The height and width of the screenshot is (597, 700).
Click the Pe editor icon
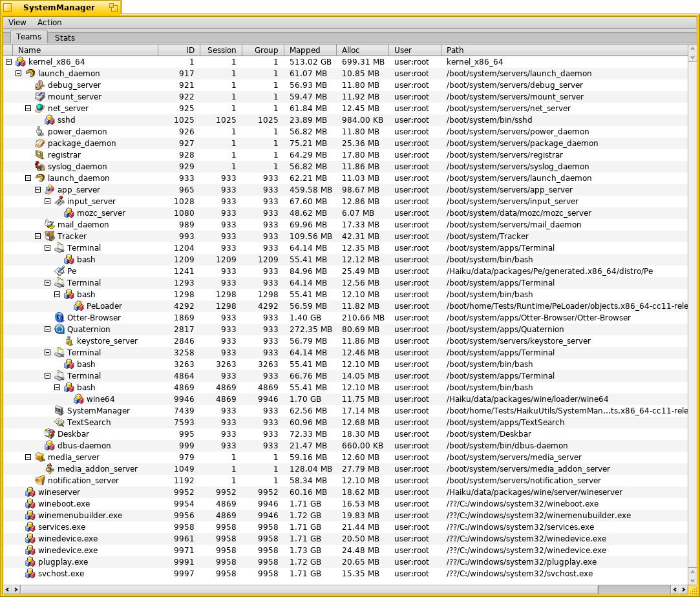pyautogui.click(x=59, y=271)
